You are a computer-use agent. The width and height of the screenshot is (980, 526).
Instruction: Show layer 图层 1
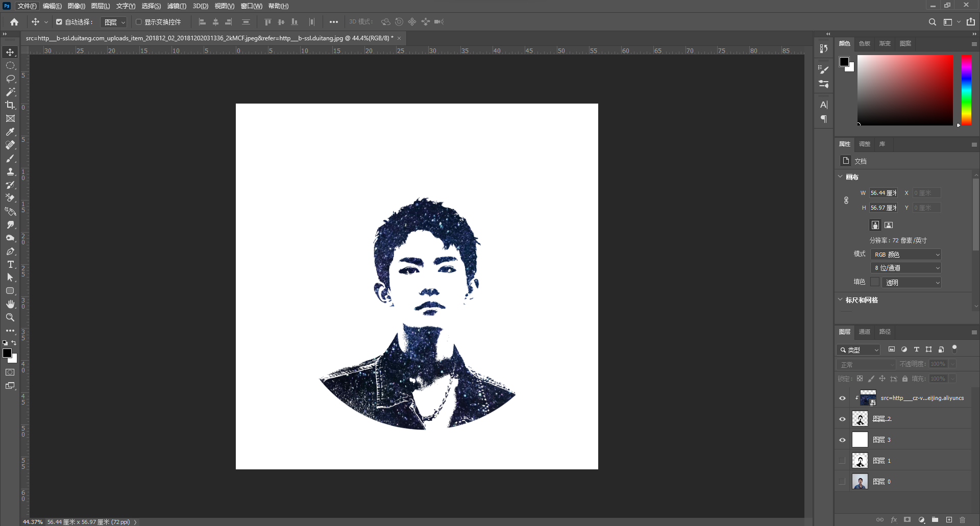843,461
